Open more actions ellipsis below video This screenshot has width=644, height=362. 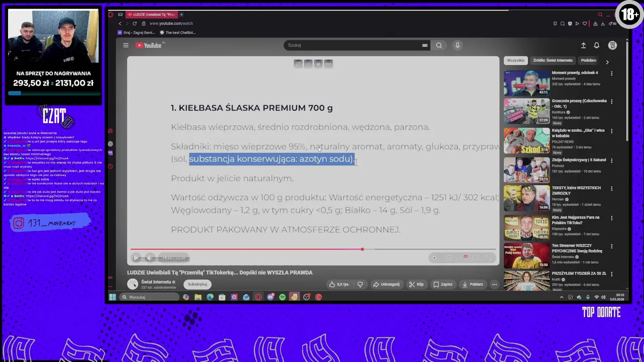click(494, 285)
